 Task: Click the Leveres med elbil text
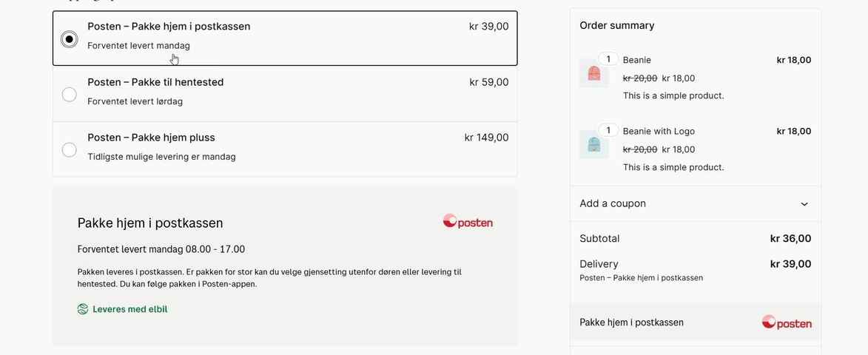(x=129, y=309)
